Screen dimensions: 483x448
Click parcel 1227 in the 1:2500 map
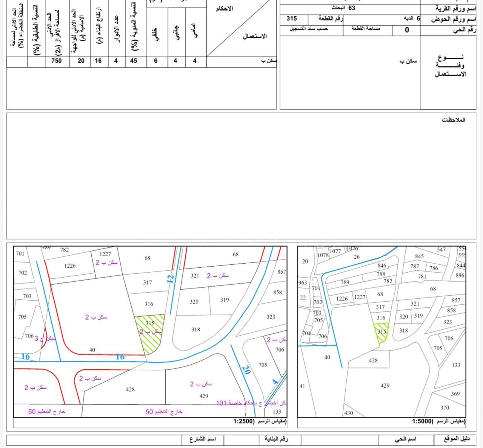pos(105,254)
